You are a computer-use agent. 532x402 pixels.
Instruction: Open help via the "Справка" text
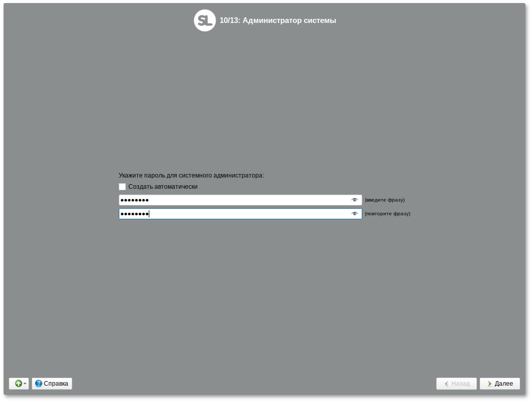coord(56,384)
